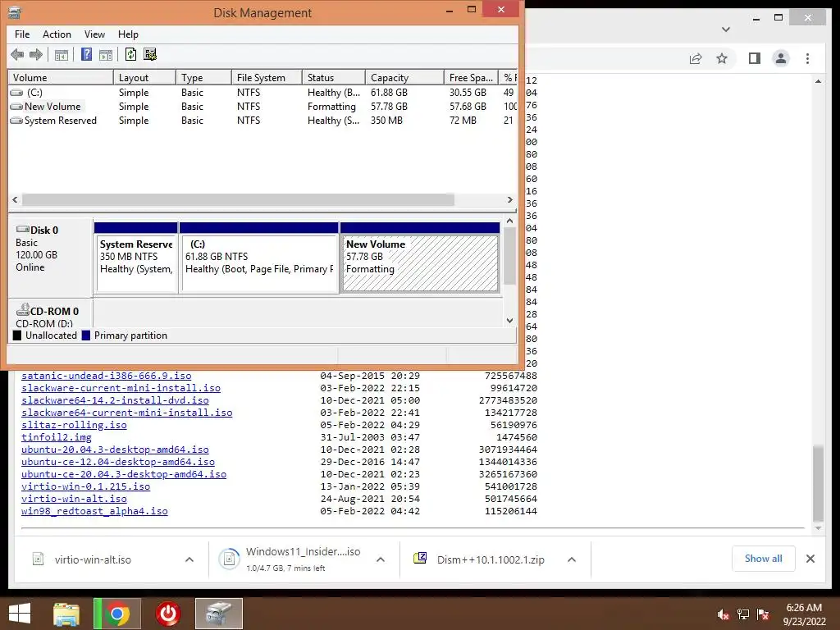The height and width of the screenshot is (630, 840).
Task: Click disk pane scroll up arrow
Action: (509, 221)
